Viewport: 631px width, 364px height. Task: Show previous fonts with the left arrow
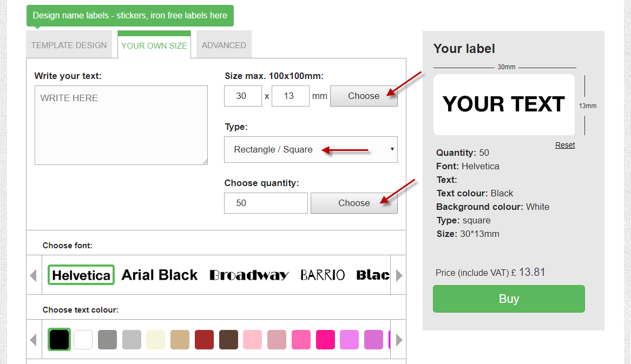[x=34, y=275]
